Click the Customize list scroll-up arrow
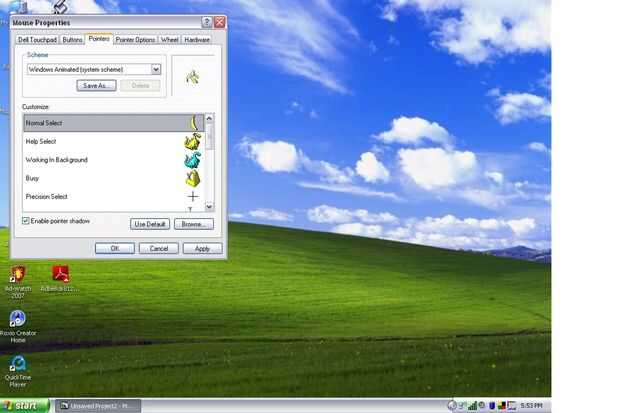The image size is (620, 413). pyautogui.click(x=209, y=118)
